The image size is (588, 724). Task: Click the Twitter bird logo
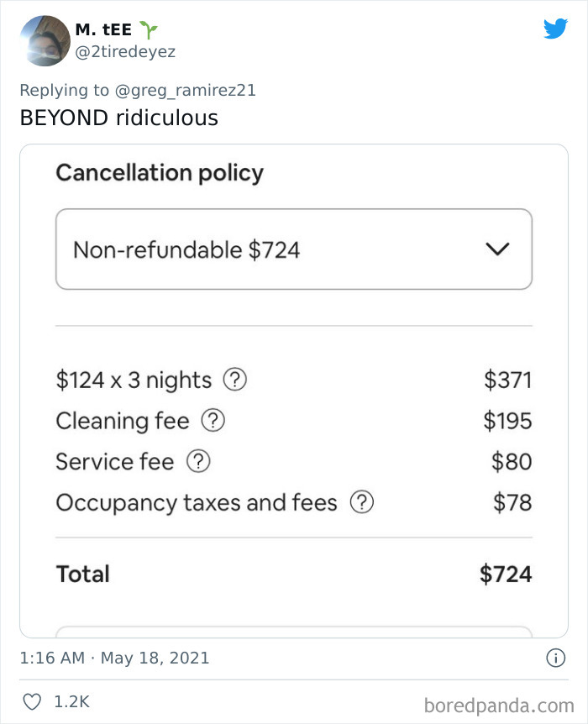tap(556, 28)
